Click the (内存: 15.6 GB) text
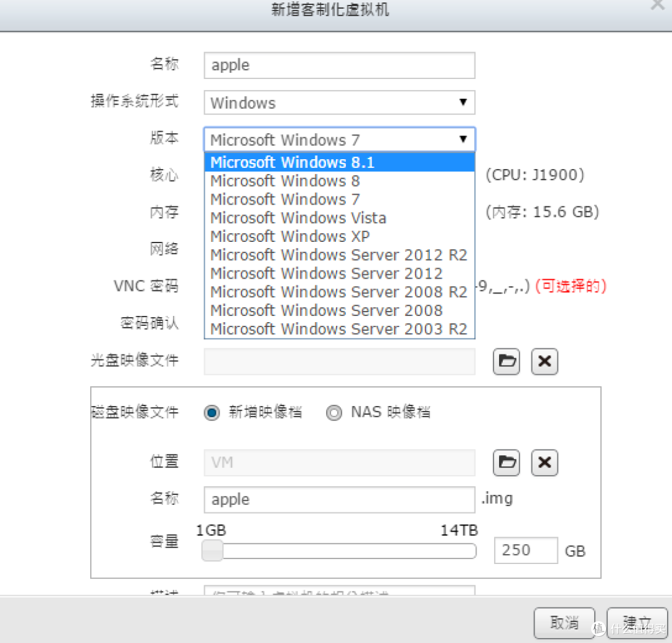This screenshot has height=643, width=672. tap(542, 212)
